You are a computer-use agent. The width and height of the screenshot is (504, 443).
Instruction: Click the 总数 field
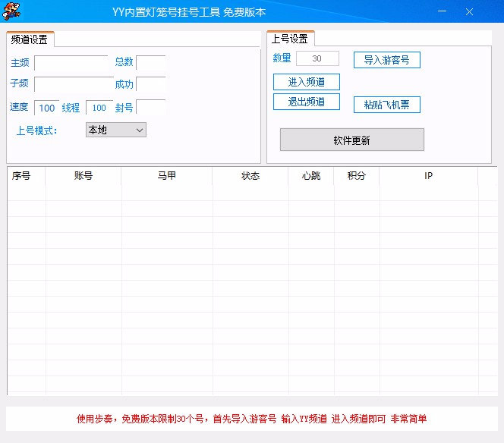[151, 62]
